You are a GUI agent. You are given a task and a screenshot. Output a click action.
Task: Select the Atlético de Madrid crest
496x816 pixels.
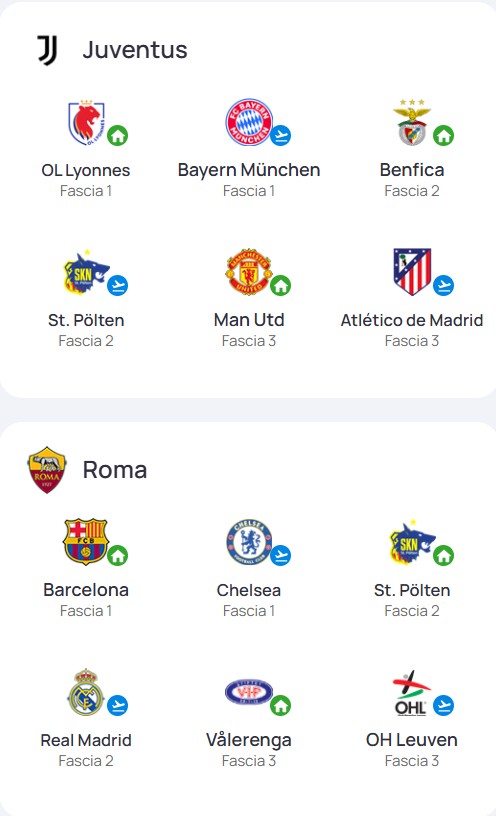click(412, 272)
